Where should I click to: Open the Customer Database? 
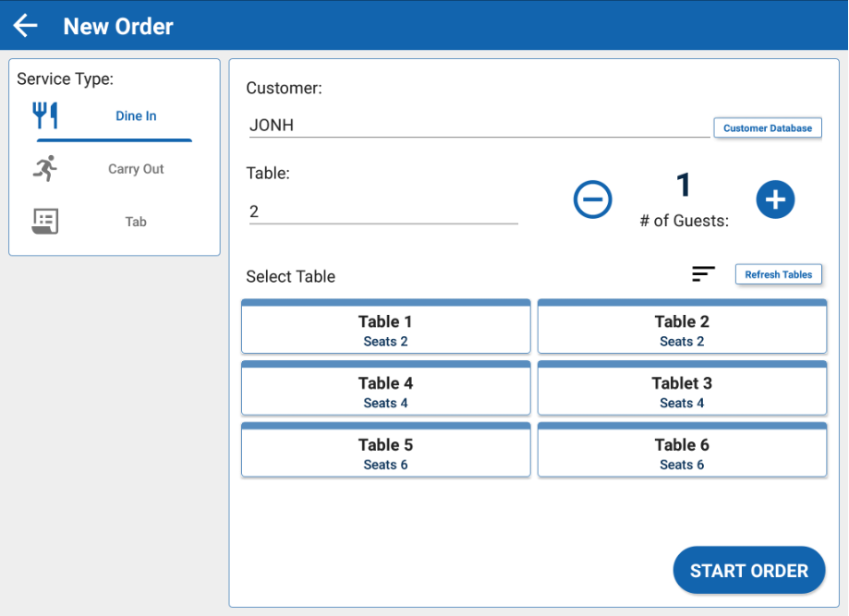[767, 128]
